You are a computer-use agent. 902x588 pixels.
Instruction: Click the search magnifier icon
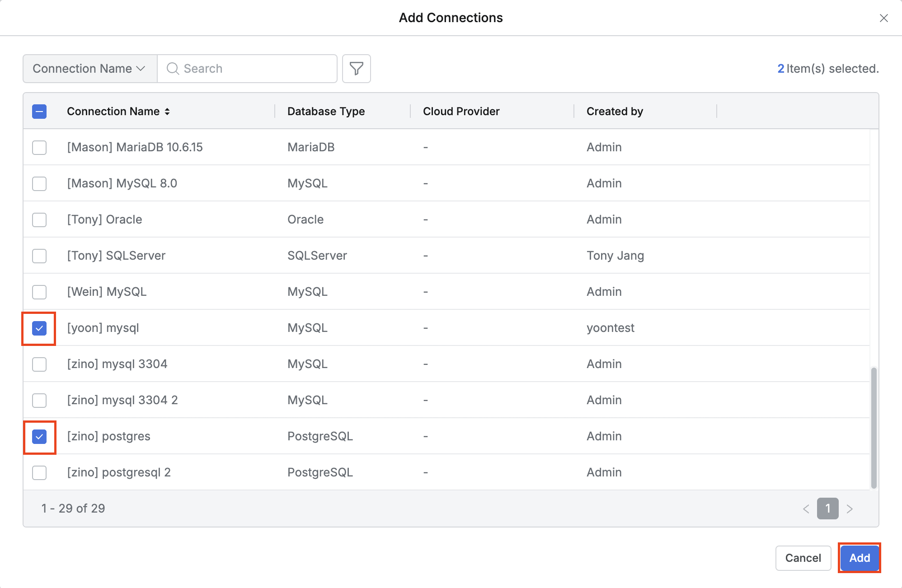point(173,69)
